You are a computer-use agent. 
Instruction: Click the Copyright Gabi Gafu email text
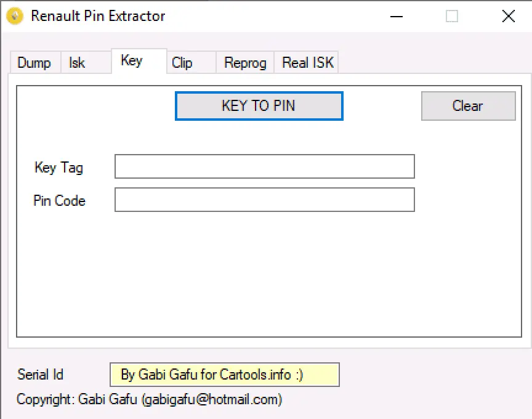149,399
